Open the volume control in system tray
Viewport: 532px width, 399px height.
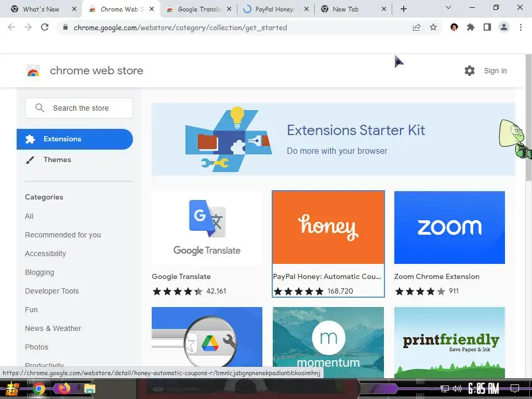pyautogui.click(x=457, y=389)
